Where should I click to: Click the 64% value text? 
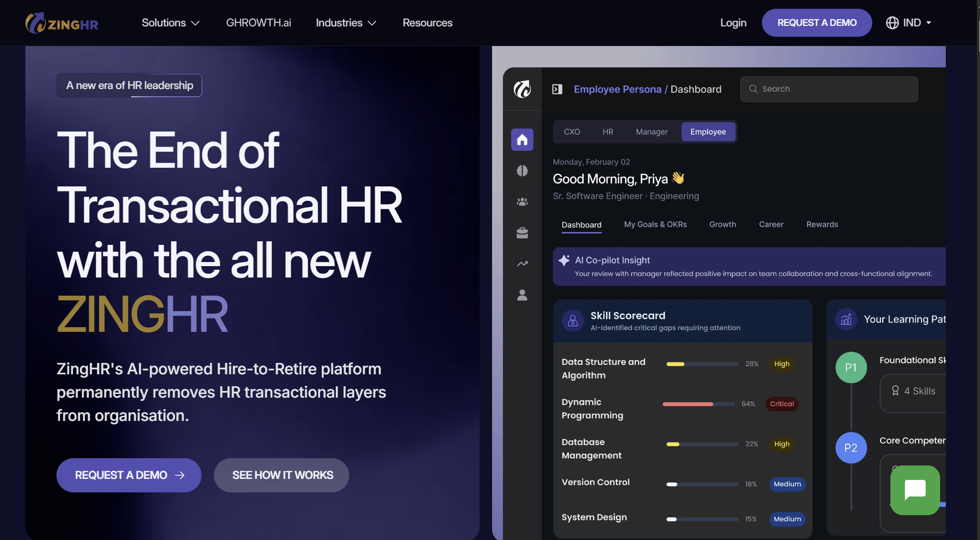pos(748,404)
